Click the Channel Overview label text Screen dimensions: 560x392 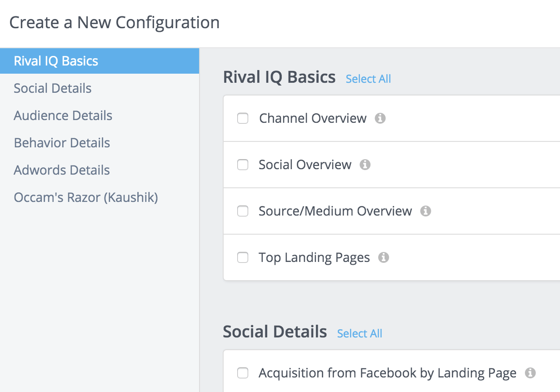point(313,118)
